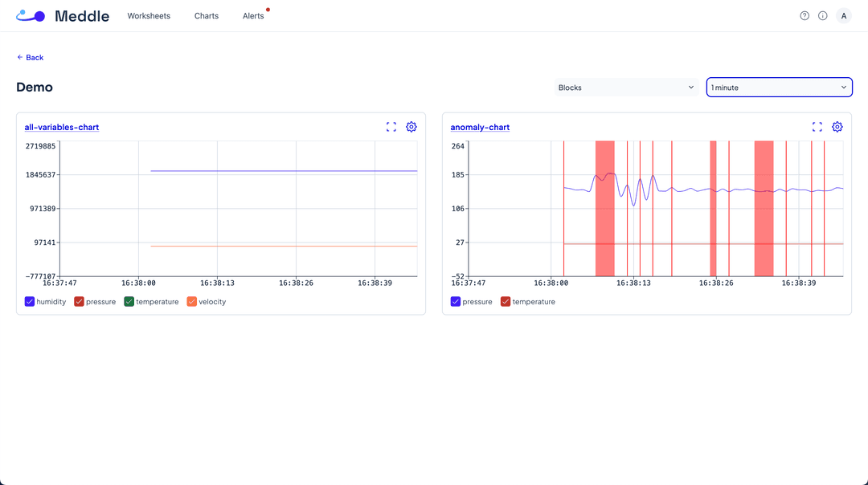Go to the Worksheets tab
Viewport: 868px width, 485px height.
149,16
